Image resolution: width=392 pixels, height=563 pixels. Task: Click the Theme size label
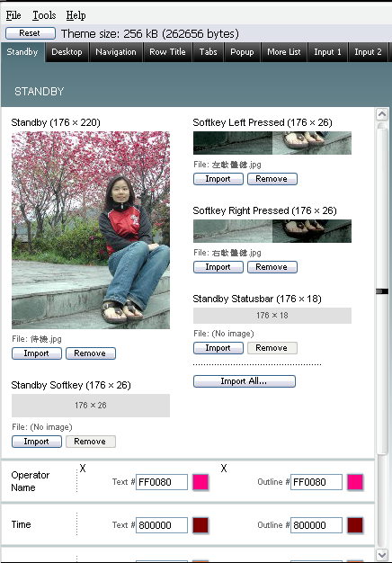pyautogui.click(x=149, y=34)
